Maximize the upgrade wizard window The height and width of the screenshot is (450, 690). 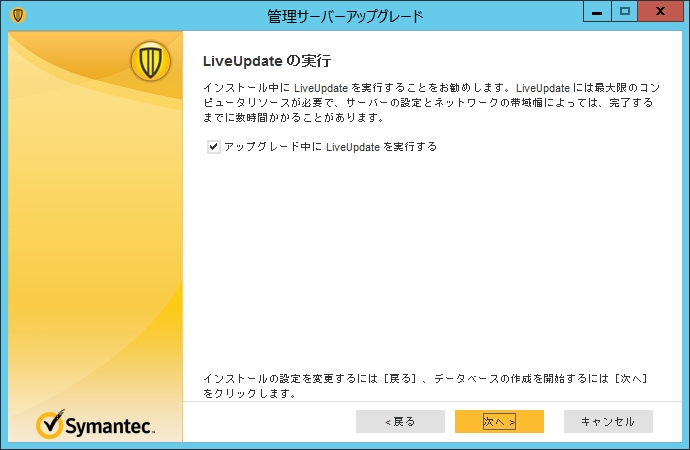(624, 11)
